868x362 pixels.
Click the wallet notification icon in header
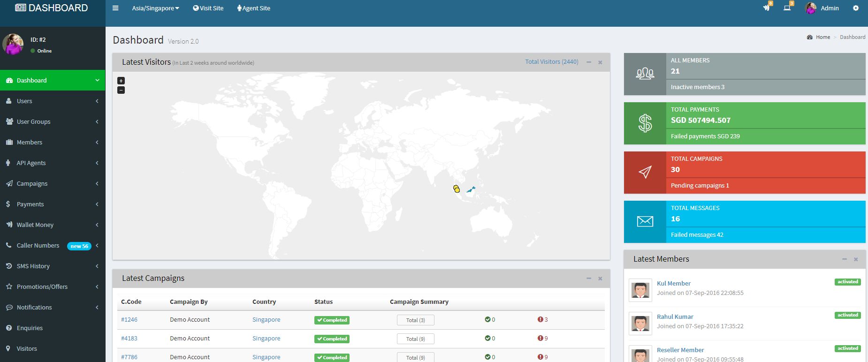[766, 8]
